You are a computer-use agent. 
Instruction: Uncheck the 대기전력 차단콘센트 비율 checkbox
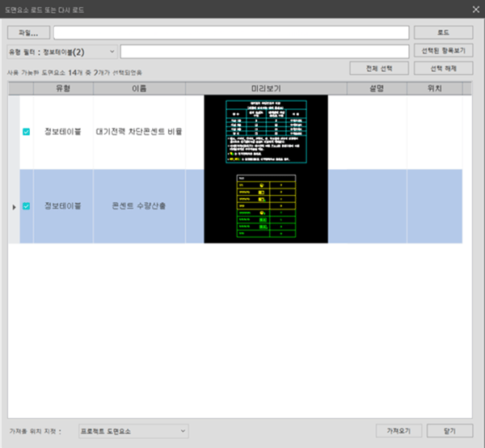(27, 132)
